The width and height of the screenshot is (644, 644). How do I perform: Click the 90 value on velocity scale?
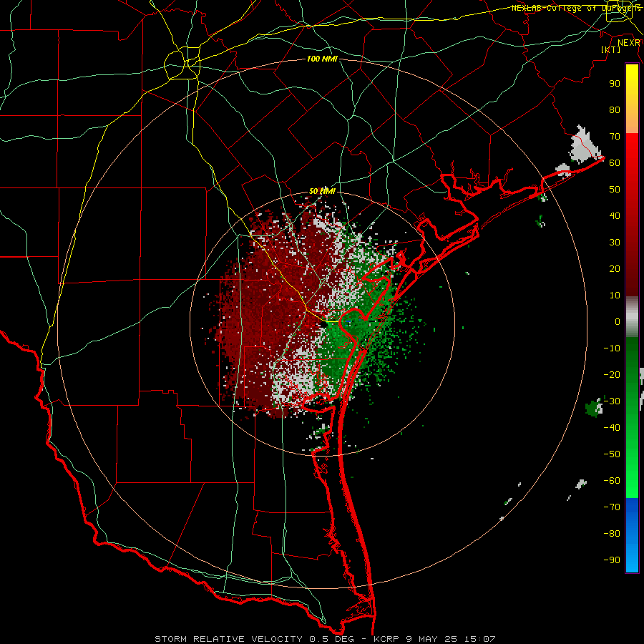(615, 84)
